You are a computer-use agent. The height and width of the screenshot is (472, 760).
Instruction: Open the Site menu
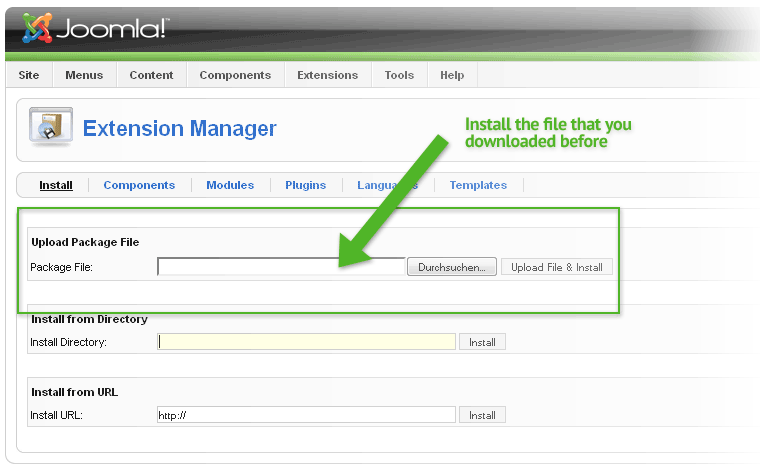pyautogui.click(x=29, y=75)
